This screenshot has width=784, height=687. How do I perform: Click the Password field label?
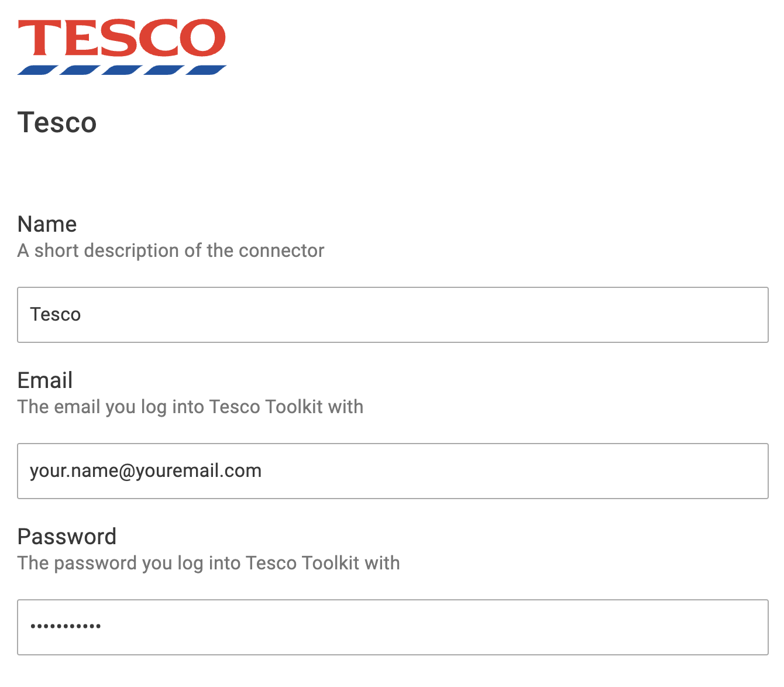click(x=67, y=537)
